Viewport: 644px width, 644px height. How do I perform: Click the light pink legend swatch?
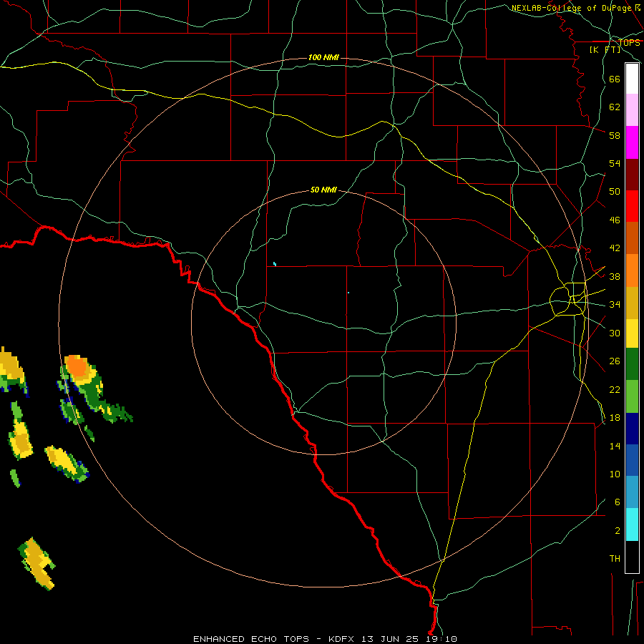coord(632,110)
